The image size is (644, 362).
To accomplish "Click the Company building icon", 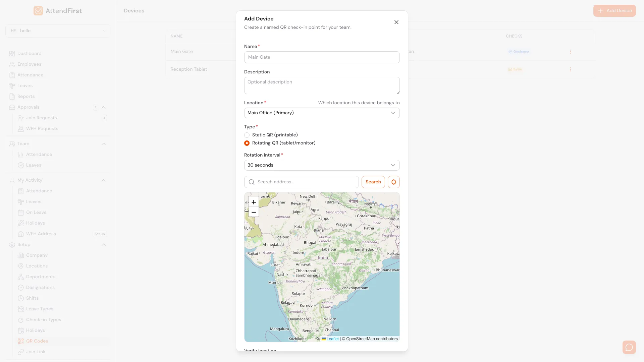I will click(x=21, y=255).
